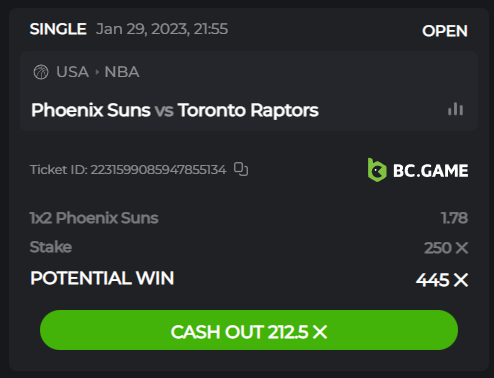The height and width of the screenshot is (378, 494).
Task: Open match statistics bar chart icon
Action: click(455, 109)
